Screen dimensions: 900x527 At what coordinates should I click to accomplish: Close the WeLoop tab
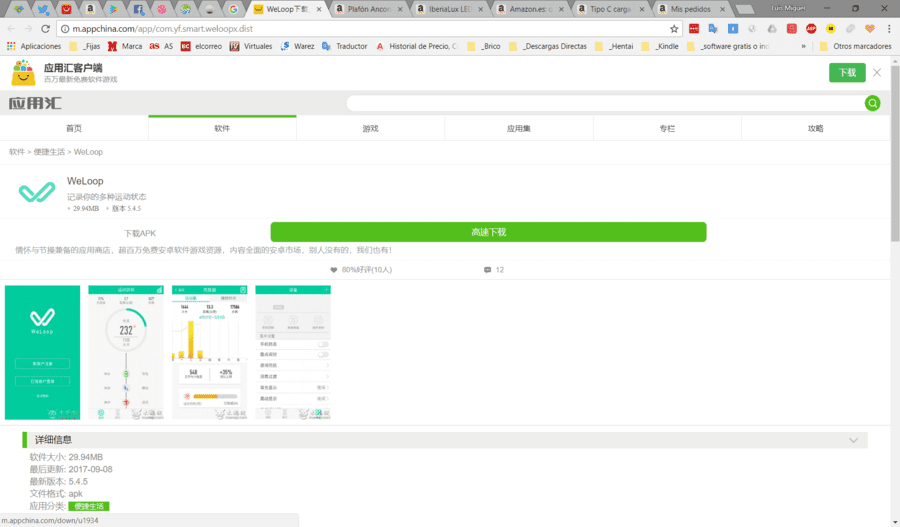coord(319,9)
